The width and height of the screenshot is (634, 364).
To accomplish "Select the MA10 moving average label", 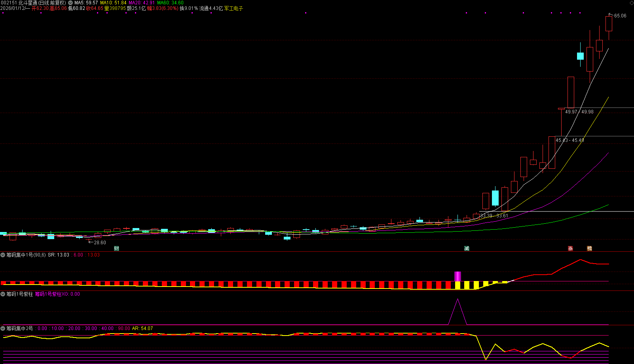I will click(x=113, y=3).
